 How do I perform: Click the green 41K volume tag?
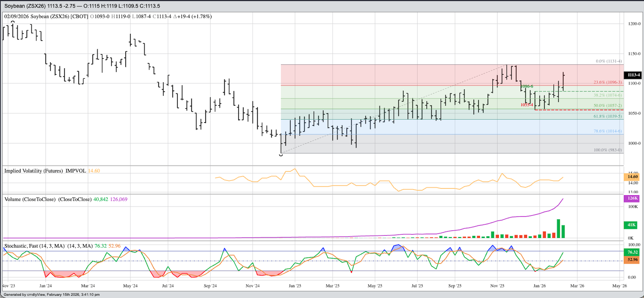[632, 225]
